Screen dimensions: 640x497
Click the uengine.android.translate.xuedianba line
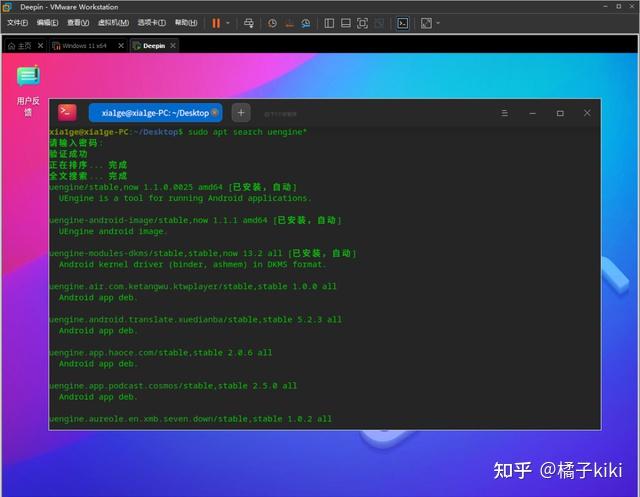pos(195,319)
